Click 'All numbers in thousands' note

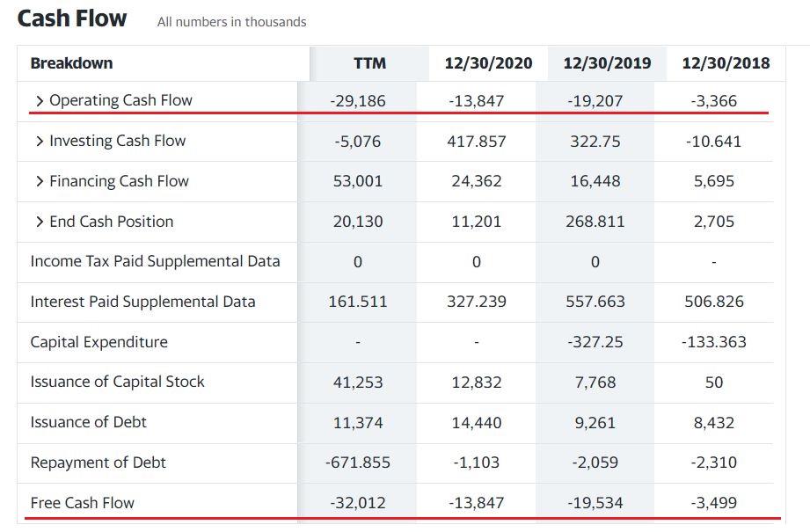coord(232,22)
